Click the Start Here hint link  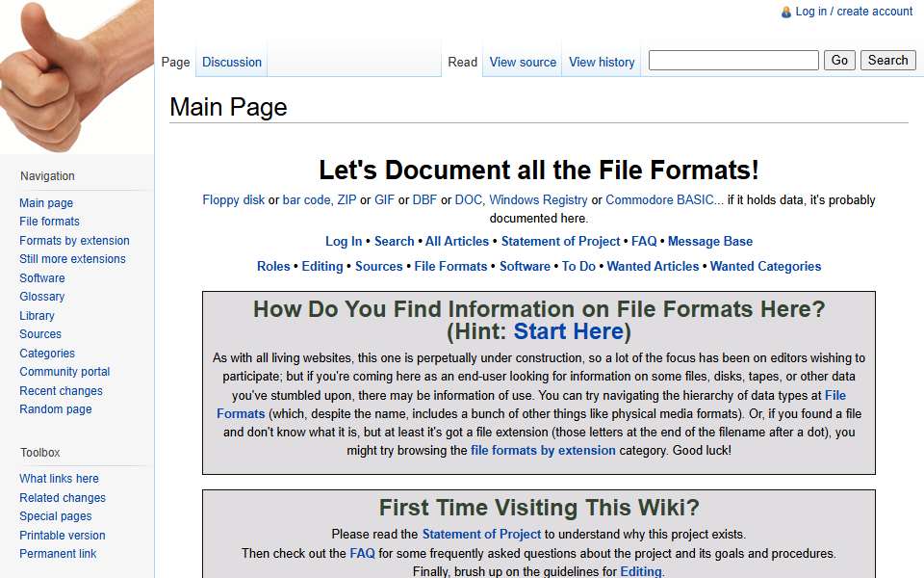569,331
